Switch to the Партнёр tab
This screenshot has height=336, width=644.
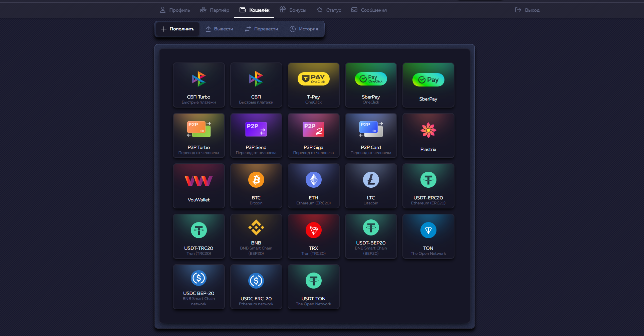coord(215,10)
